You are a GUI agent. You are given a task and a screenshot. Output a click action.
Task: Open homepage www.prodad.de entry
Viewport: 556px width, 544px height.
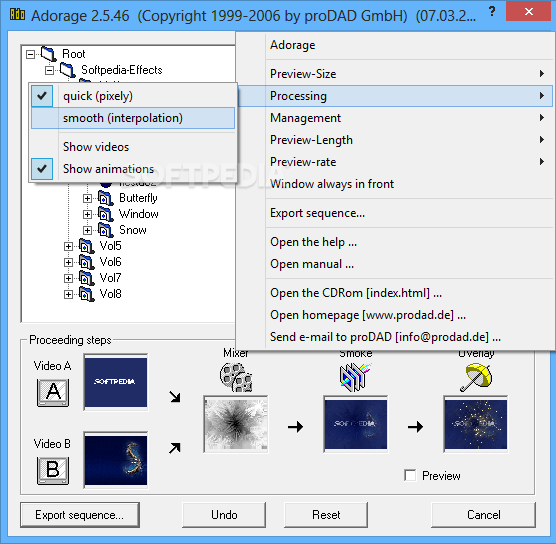pyautogui.click(x=395, y=315)
